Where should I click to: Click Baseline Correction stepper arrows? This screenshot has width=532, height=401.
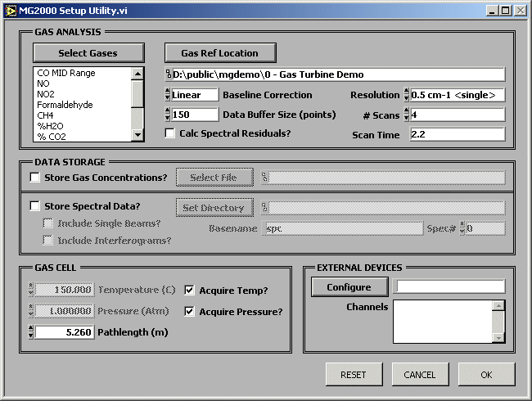click(167, 95)
